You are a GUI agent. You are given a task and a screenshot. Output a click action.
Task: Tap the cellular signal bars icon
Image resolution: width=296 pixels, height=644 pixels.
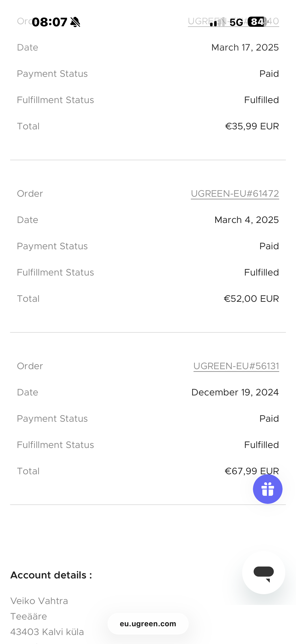tap(217, 22)
